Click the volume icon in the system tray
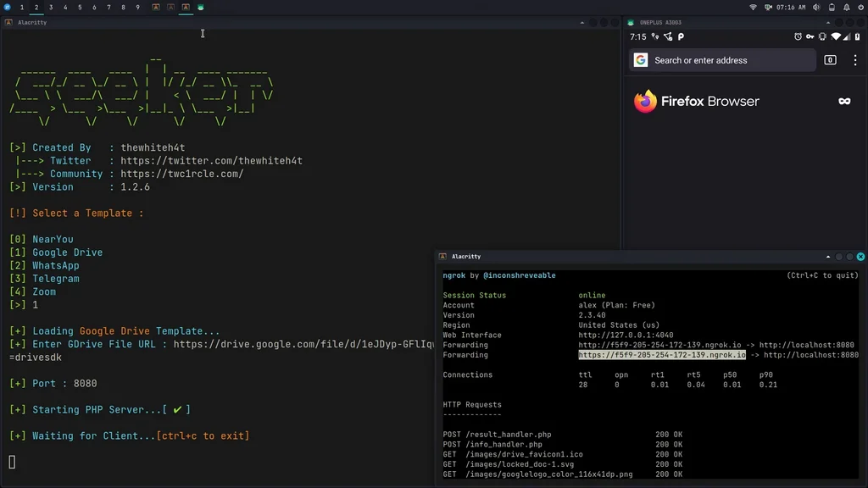 (x=815, y=7)
